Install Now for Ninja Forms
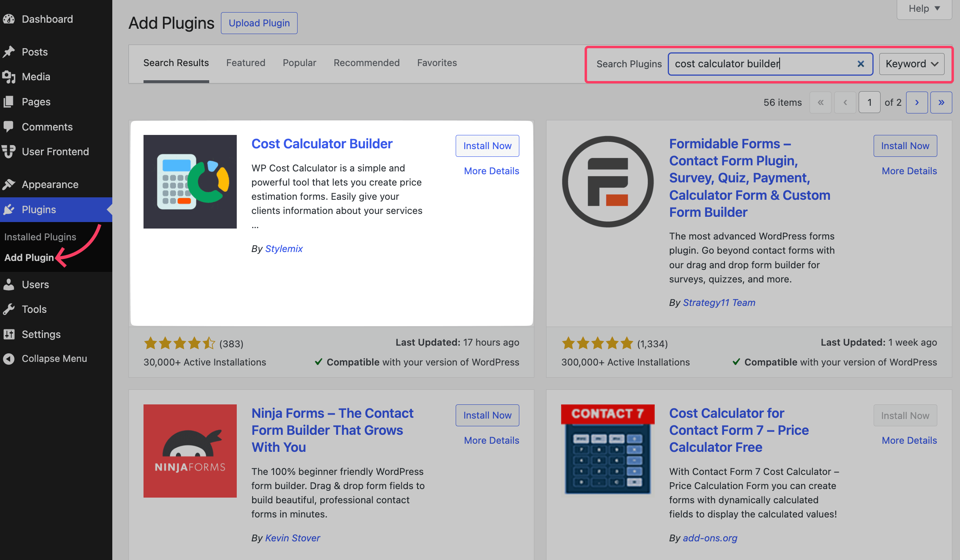This screenshot has width=960, height=560. tap(487, 415)
